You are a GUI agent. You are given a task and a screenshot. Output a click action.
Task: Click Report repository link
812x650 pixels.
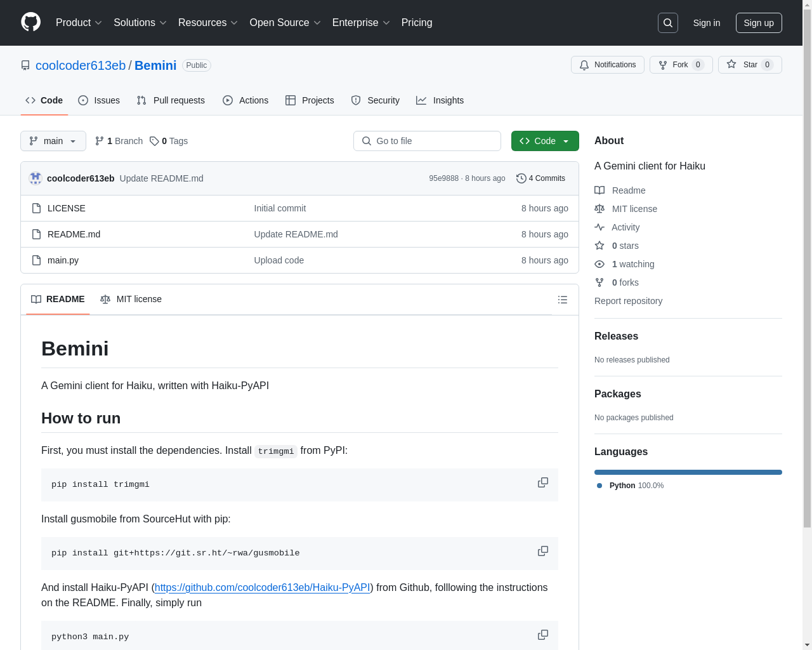tap(628, 301)
